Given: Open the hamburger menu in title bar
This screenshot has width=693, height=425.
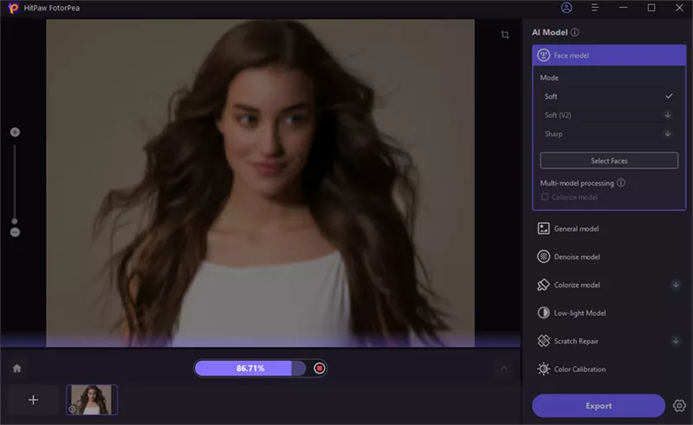Looking at the screenshot, I should (x=595, y=8).
